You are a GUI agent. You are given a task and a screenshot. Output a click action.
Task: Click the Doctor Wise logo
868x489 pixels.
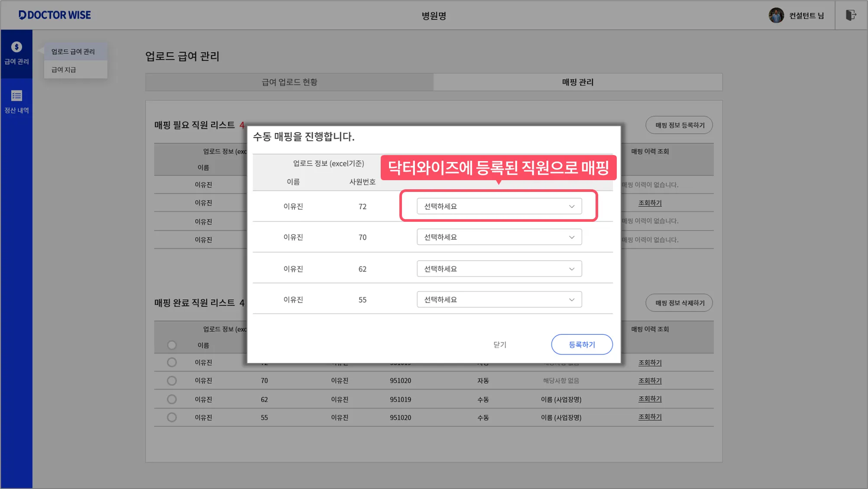(55, 15)
